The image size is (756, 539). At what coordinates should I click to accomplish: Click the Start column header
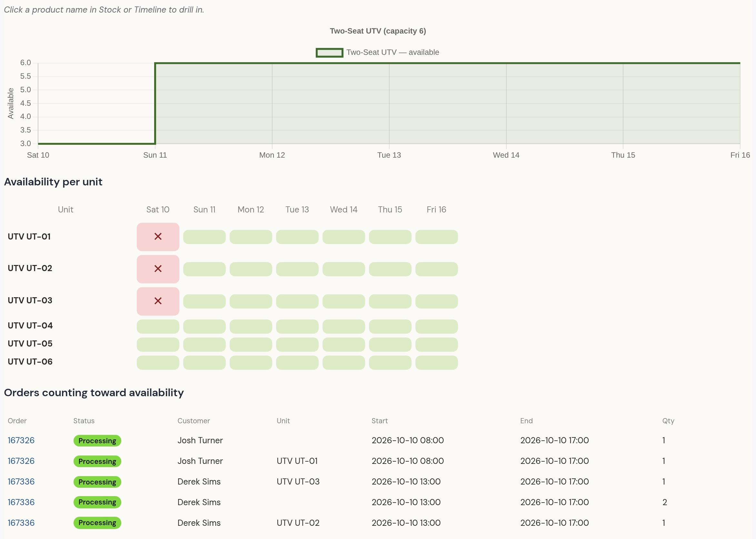click(x=380, y=421)
